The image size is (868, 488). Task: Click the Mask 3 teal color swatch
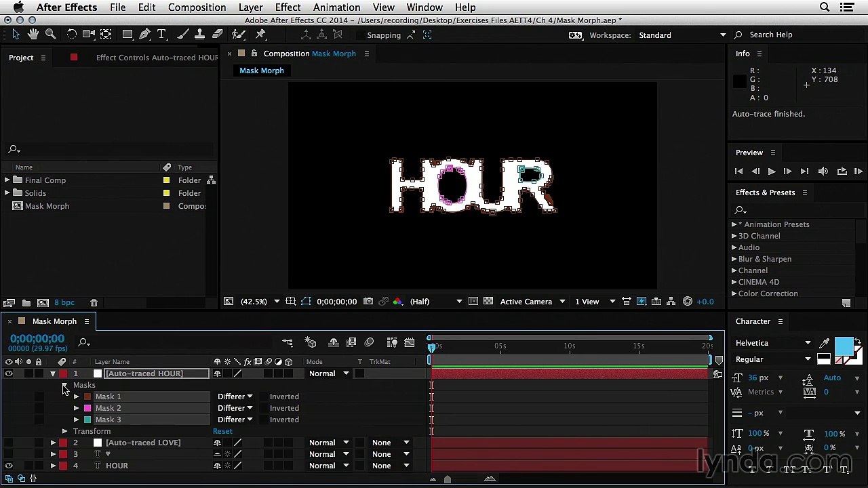[x=87, y=420]
